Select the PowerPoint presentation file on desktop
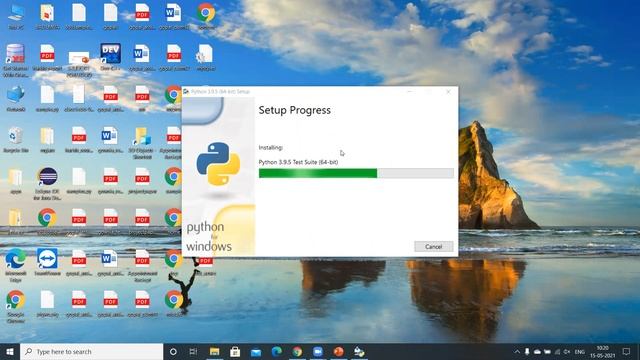This screenshot has width=640, height=360. [x=79, y=63]
